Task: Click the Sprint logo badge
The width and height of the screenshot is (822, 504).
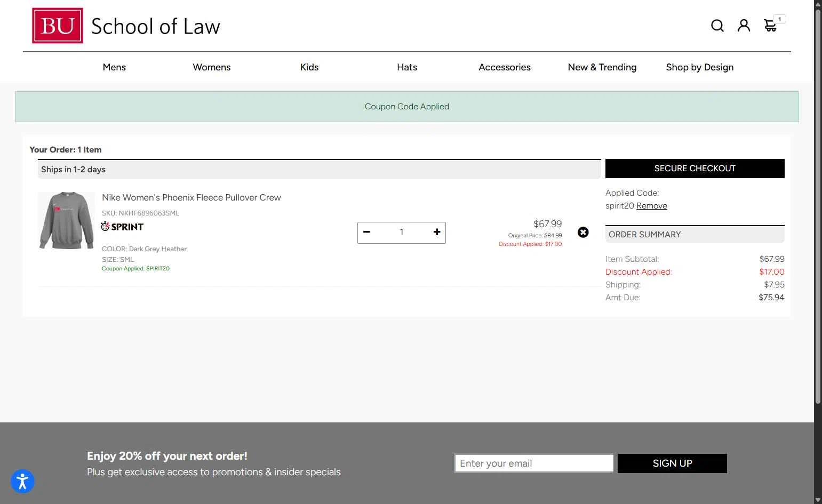Action: (122, 227)
